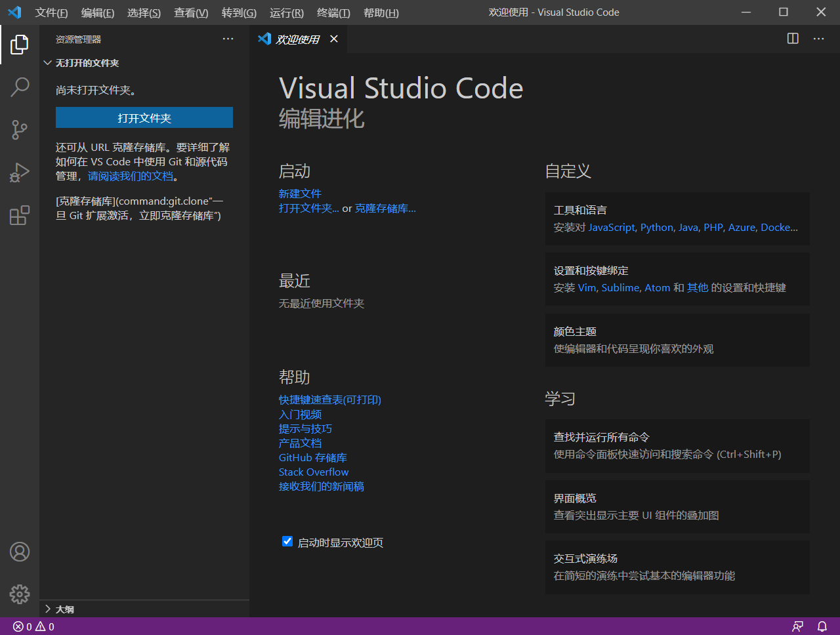
Task: Open the Accounts icon in activity bar
Action: (x=20, y=552)
